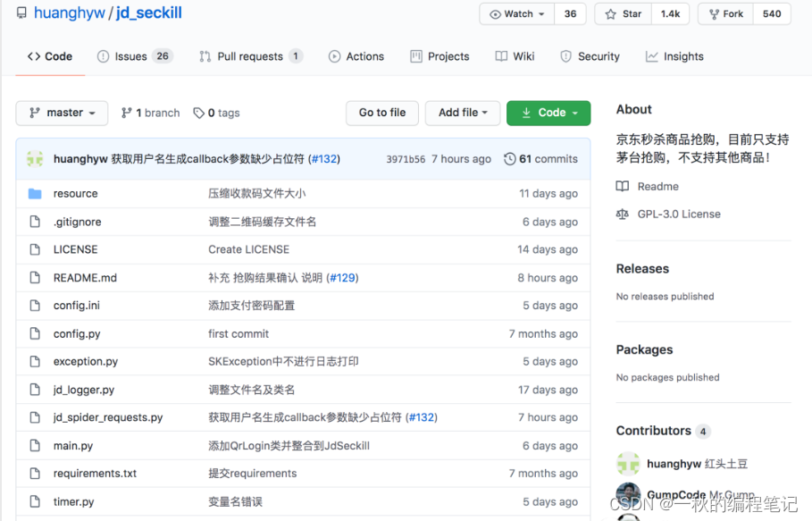Click the file icon beside config.py
This screenshot has width=812, height=521.
point(35,333)
